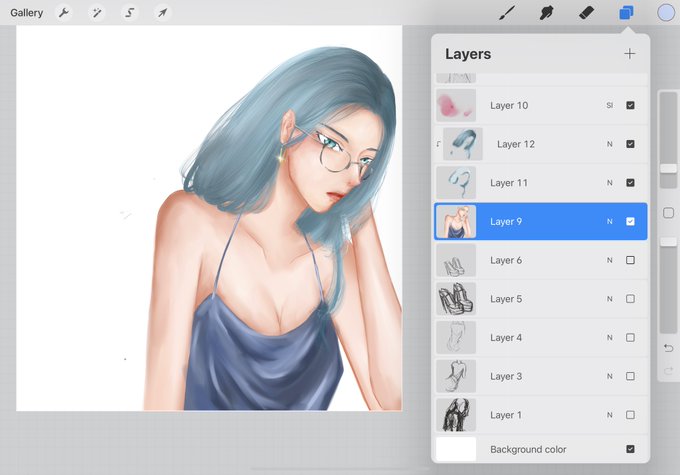Viewport: 680px width, 475px height.
Task: Adjust the brush size slider
Action: (668, 168)
